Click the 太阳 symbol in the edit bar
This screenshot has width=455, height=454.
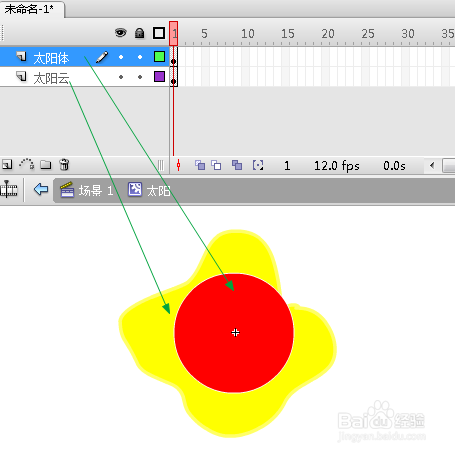point(149,190)
